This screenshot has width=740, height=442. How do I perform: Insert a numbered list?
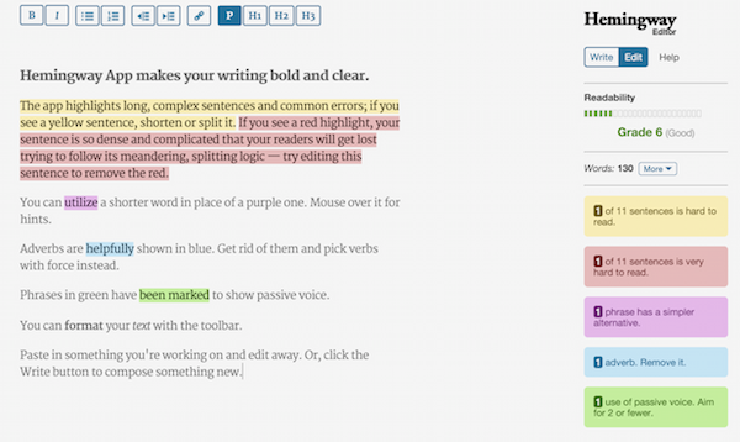113,16
